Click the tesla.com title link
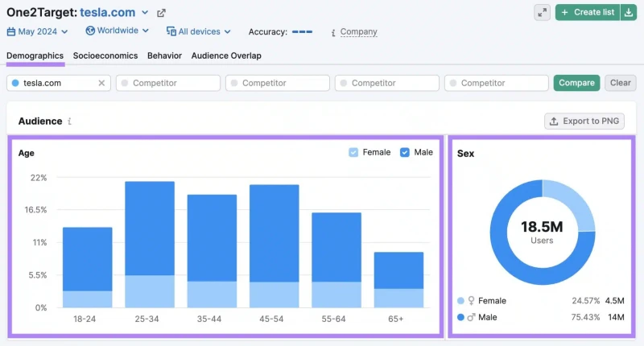Image resolution: width=644 pixels, height=346 pixels. (x=108, y=12)
